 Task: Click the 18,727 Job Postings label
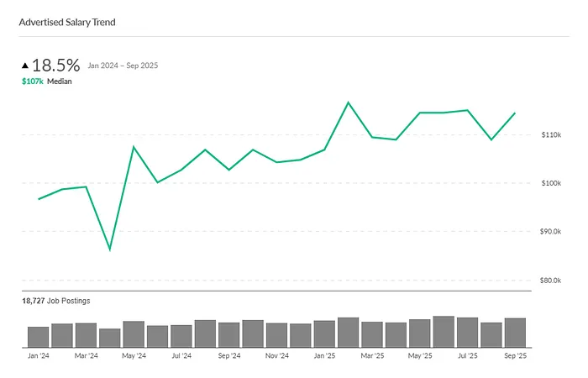click(x=56, y=300)
